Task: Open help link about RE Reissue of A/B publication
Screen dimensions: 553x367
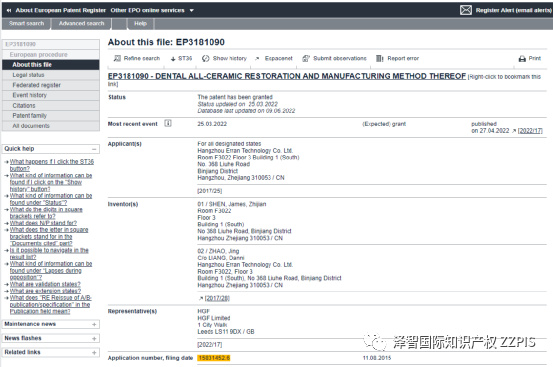Action: [x=50, y=305]
